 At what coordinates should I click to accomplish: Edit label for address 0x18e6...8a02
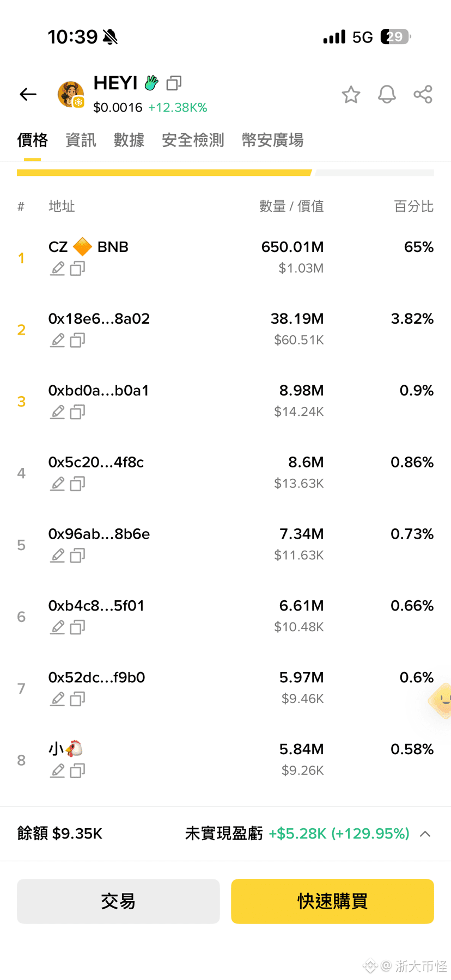tap(57, 341)
